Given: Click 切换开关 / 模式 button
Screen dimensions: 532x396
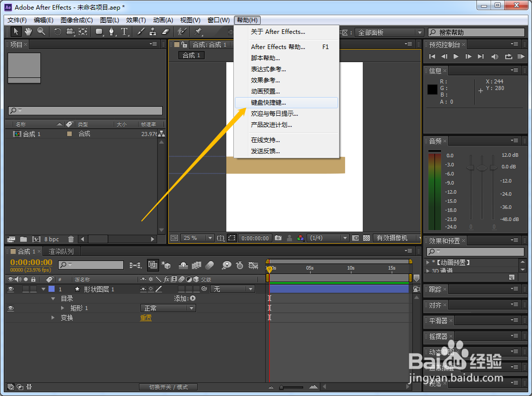Looking at the screenshot, I should tap(168, 387).
